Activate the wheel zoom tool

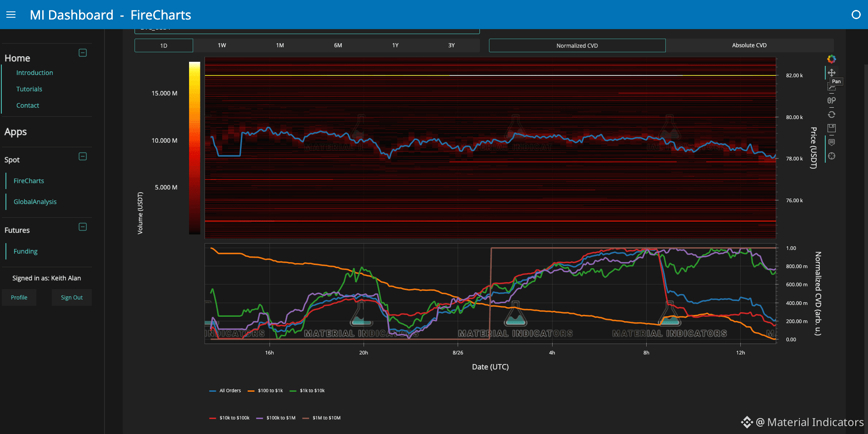(832, 100)
